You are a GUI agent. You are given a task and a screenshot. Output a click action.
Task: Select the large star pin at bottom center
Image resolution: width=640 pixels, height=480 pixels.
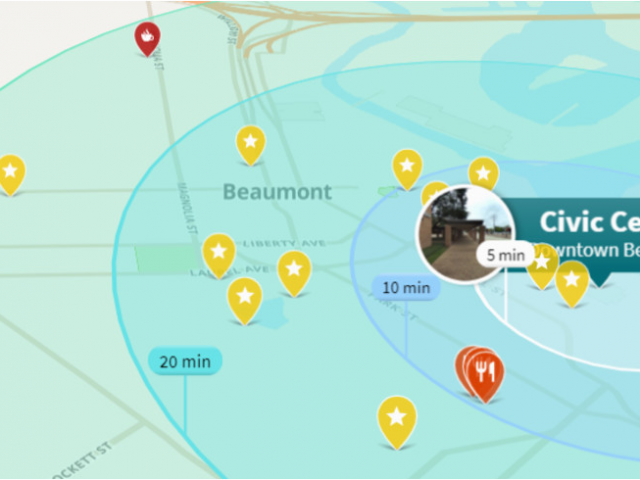(397, 421)
